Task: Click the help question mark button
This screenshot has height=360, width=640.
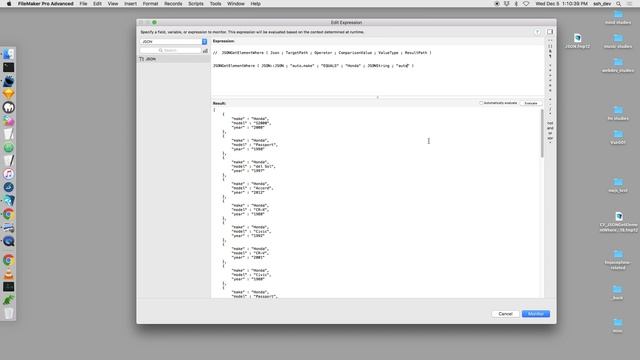Action: point(537,32)
